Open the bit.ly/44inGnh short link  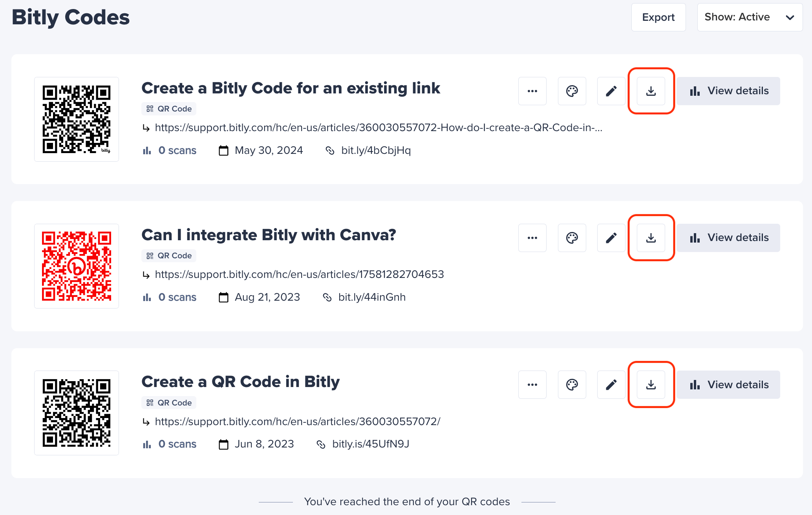coord(371,297)
